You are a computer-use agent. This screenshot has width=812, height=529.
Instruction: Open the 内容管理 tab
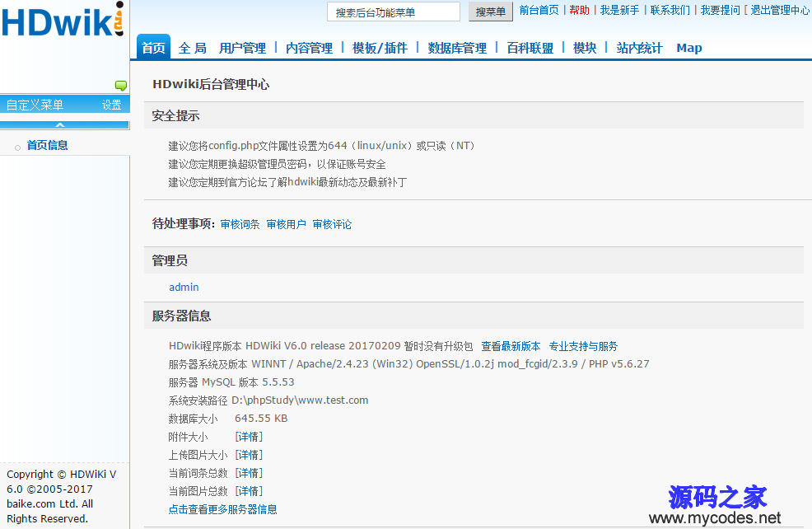tap(309, 48)
